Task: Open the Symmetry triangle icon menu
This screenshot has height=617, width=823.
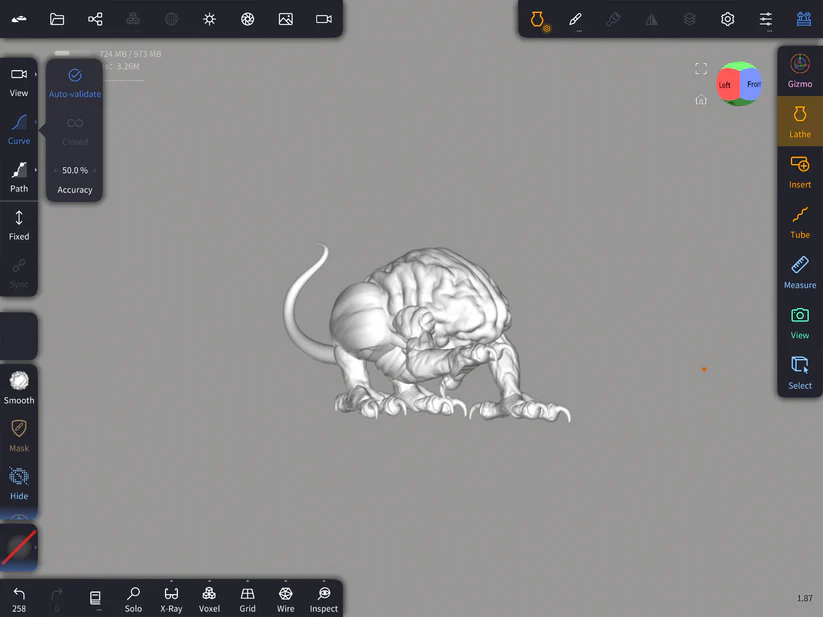Action: click(651, 20)
